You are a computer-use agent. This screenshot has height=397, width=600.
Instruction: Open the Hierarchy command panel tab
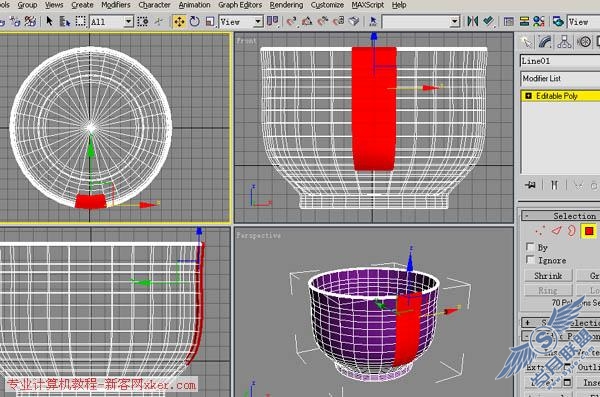564,42
